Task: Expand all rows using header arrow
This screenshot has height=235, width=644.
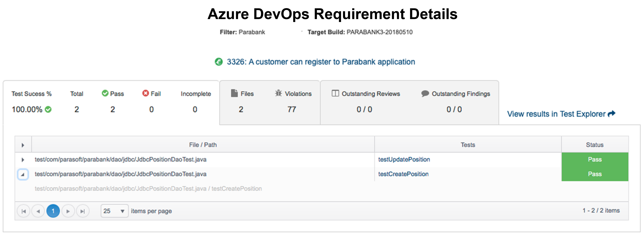Action: tap(23, 145)
